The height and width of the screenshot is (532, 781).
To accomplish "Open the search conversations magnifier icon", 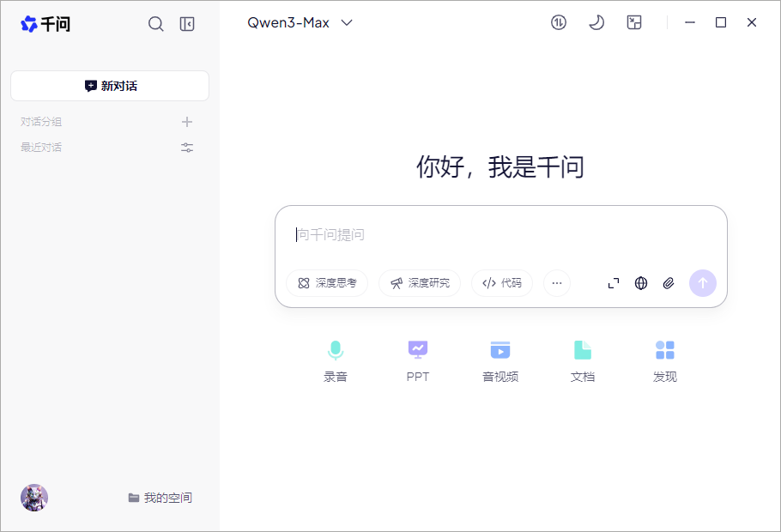I will 156,23.
